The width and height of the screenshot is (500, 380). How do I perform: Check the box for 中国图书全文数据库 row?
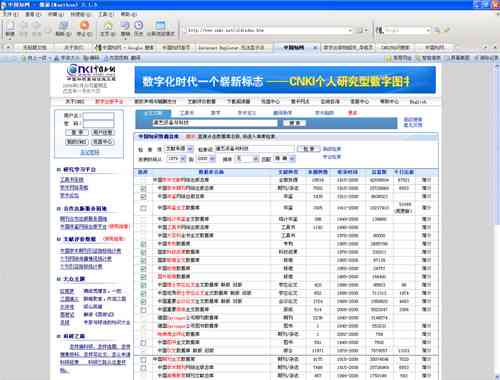(x=143, y=343)
